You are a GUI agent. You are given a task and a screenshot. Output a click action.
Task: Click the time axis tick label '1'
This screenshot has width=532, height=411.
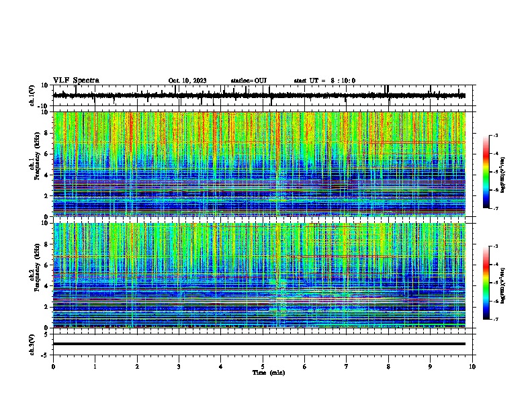[x=95, y=367]
